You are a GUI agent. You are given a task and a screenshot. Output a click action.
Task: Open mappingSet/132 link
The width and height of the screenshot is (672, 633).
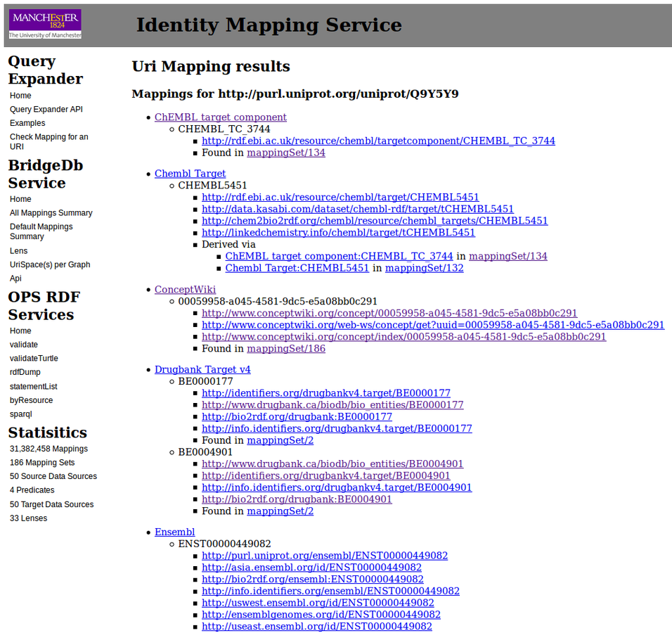click(425, 267)
